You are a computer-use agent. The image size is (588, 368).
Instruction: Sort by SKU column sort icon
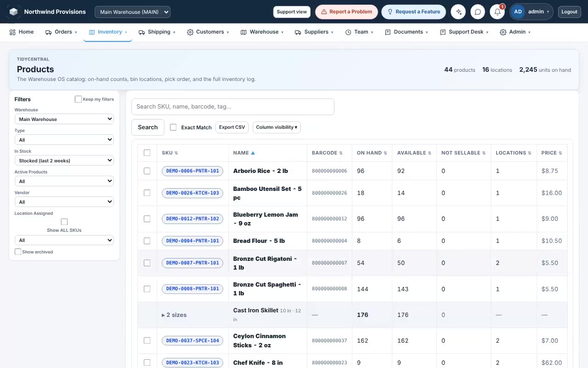pyautogui.click(x=176, y=153)
